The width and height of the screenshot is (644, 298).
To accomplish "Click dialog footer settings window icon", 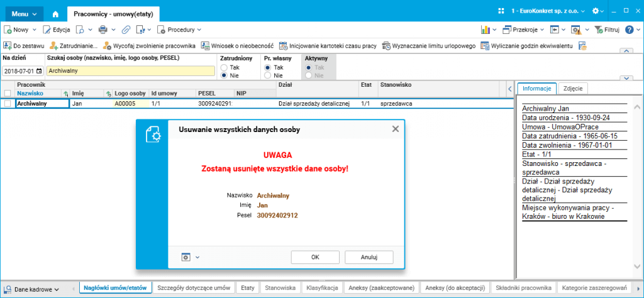I will coord(186,257).
